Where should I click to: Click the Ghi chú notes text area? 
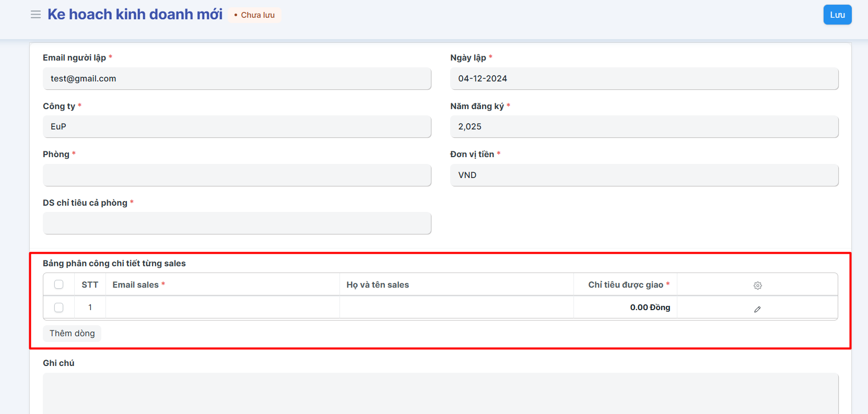(440, 393)
